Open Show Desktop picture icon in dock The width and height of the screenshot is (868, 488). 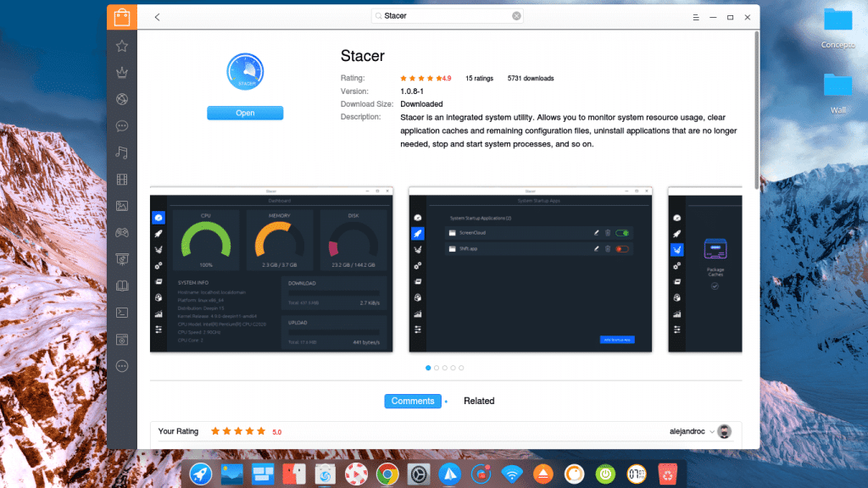pos(232,474)
